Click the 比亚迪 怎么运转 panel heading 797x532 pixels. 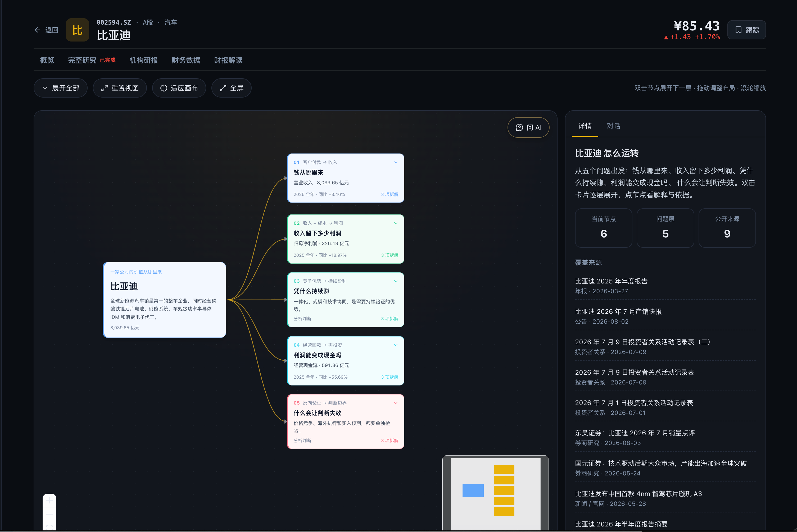pos(606,153)
